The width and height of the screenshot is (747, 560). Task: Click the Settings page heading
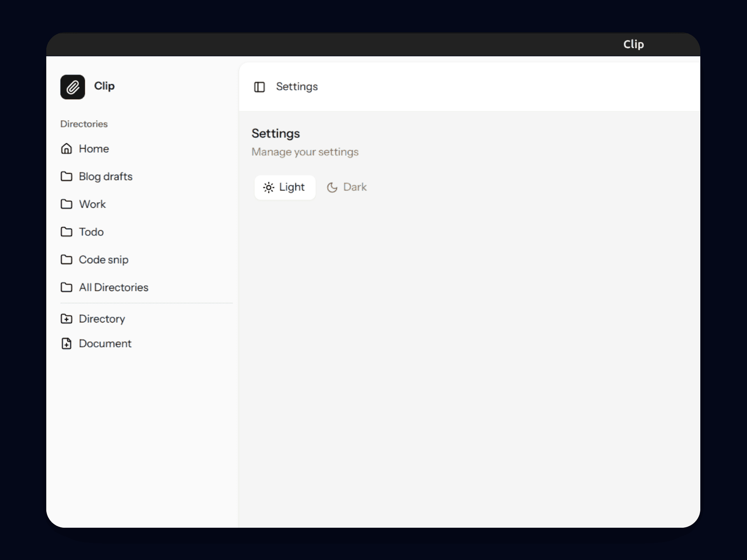[275, 133]
